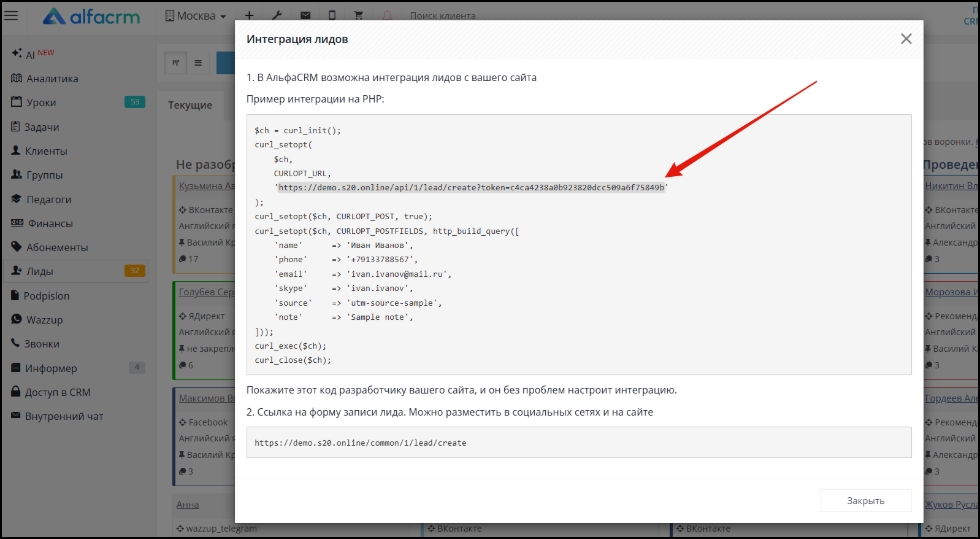
Task: Go to Уроки section in sidebar
Action: click(41, 102)
